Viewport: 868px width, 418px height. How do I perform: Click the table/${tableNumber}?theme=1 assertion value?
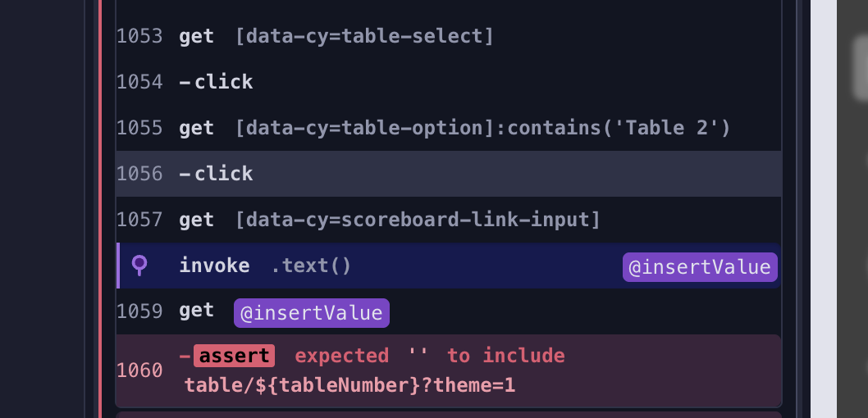pos(349,385)
